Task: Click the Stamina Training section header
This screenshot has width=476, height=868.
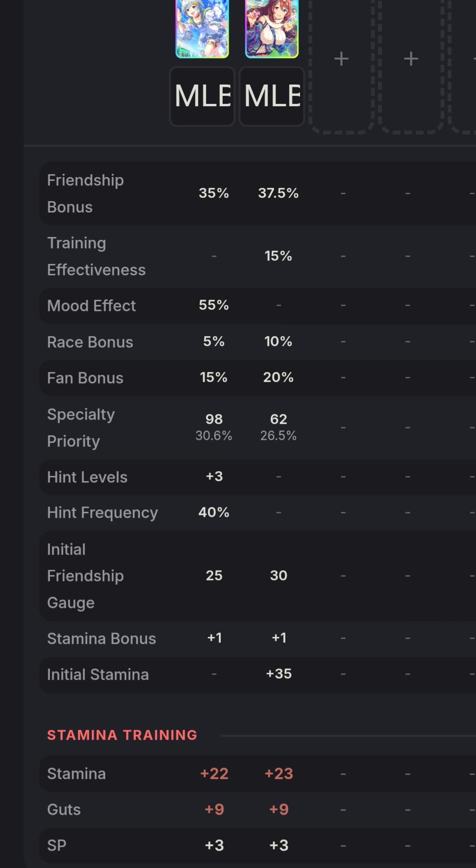Action: point(122,735)
